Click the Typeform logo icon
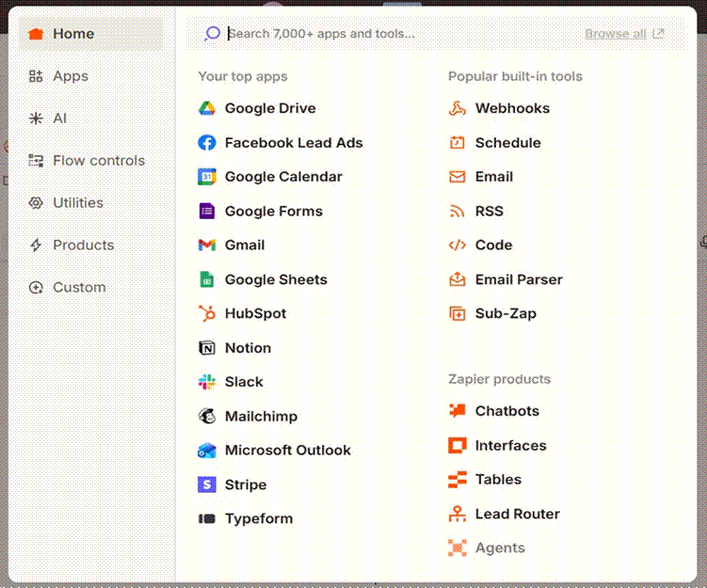The image size is (707, 588). [x=207, y=518]
